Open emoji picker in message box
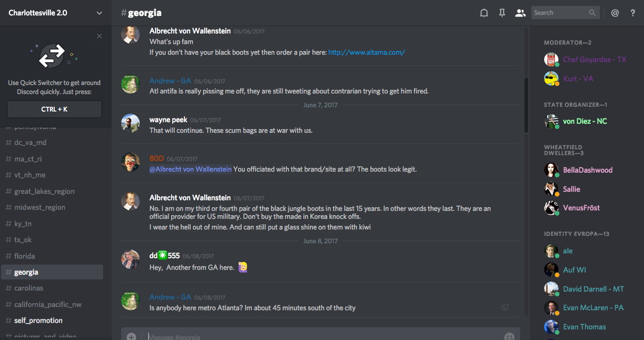Screen dimensions: 644x340 click(509, 336)
